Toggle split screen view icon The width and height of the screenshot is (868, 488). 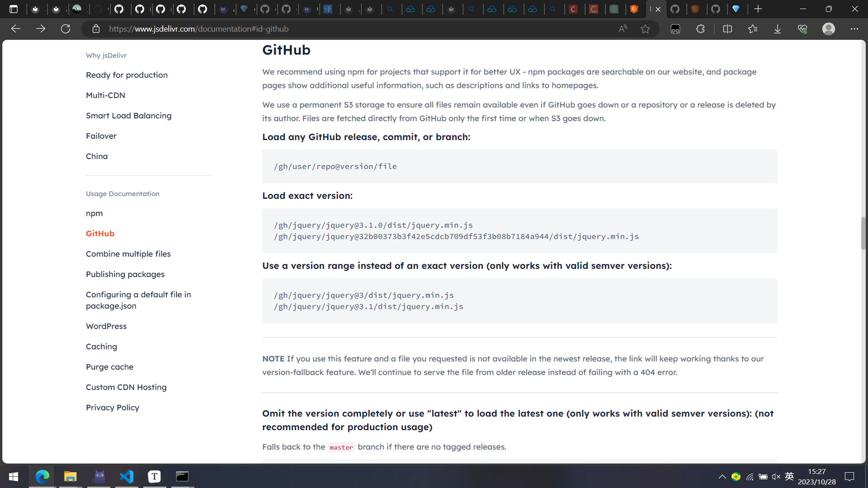727,29
